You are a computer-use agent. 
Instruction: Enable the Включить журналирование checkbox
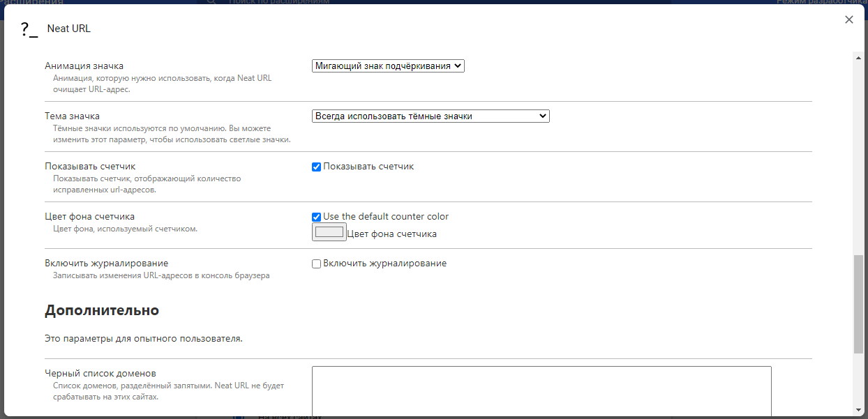pyautogui.click(x=316, y=264)
